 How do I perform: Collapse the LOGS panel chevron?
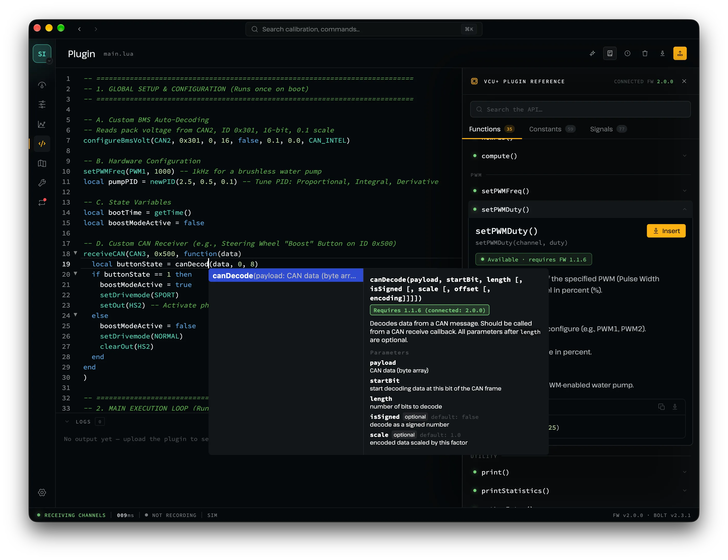(x=67, y=421)
